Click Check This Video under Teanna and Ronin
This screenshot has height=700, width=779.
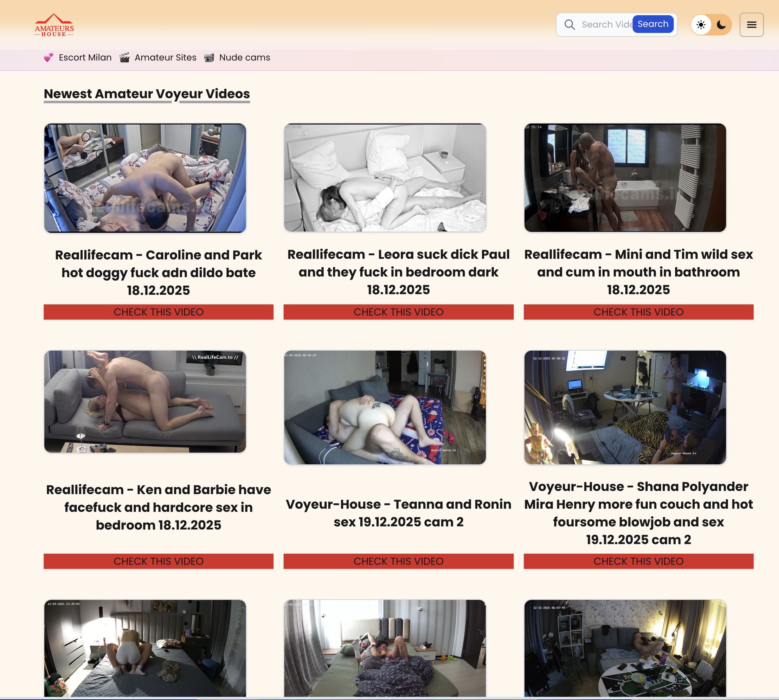click(x=398, y=561)
